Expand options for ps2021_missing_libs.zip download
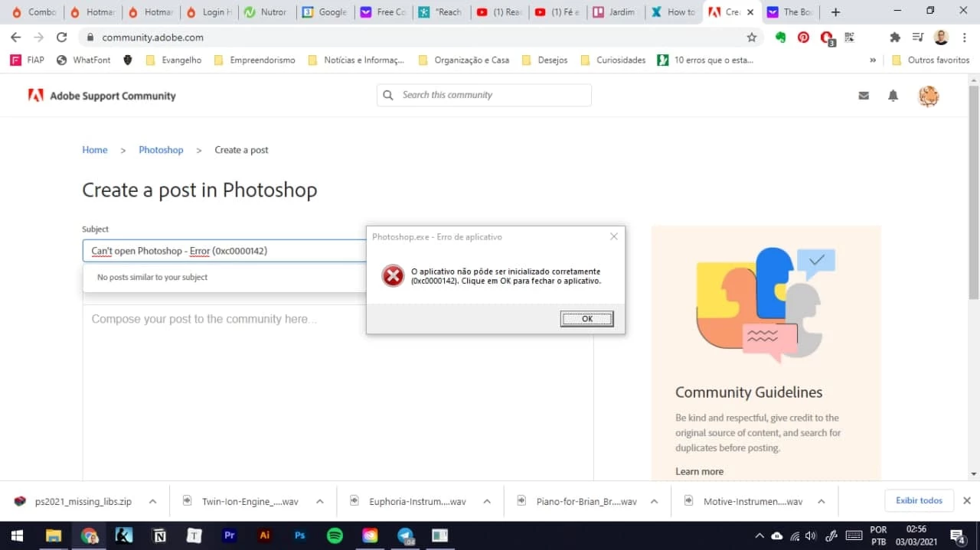Image resolution: width=980 pixels, height=550 pixels. point(152,502)
